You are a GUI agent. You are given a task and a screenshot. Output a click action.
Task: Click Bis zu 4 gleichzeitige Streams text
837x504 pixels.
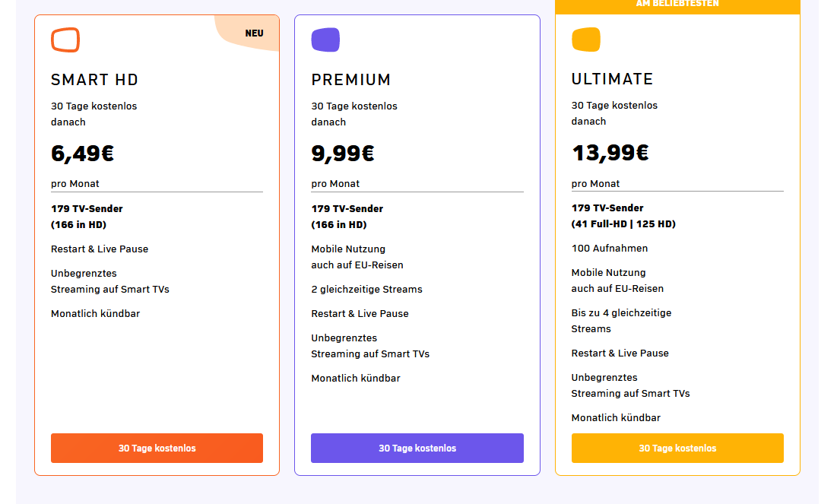click(621, 321)
